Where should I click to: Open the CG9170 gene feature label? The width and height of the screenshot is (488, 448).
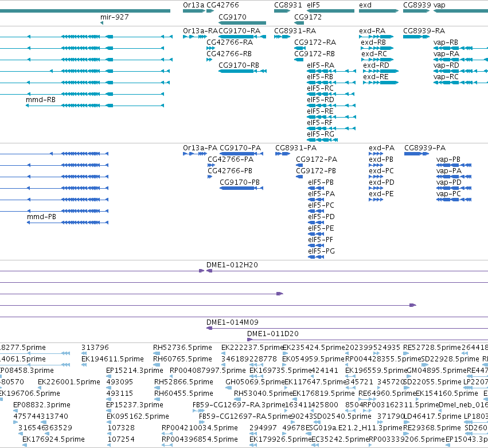(232, 17)
